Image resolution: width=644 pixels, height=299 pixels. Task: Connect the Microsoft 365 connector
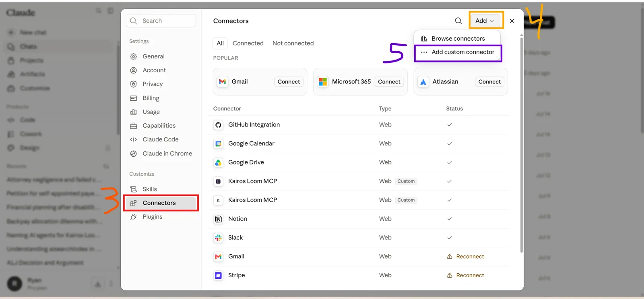(x=389, y=81)
